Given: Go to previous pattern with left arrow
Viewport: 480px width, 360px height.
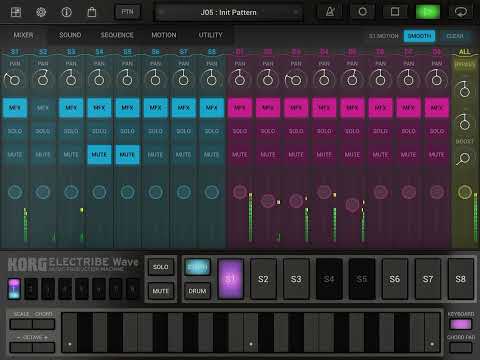Looking at the screenshot, I should (162, 12).
